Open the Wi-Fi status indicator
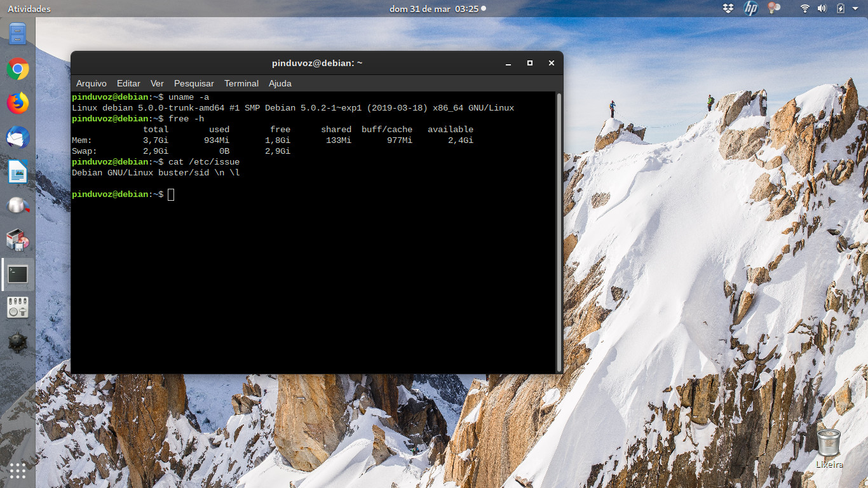Viewport: 868px width, 488px height. (x=805, y=9)
